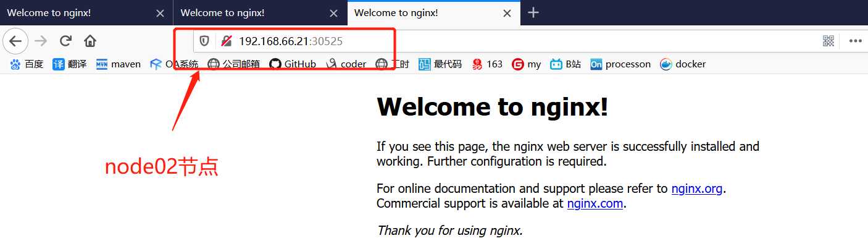Open the 公司邮箱 bookmark

coord(234,64)
